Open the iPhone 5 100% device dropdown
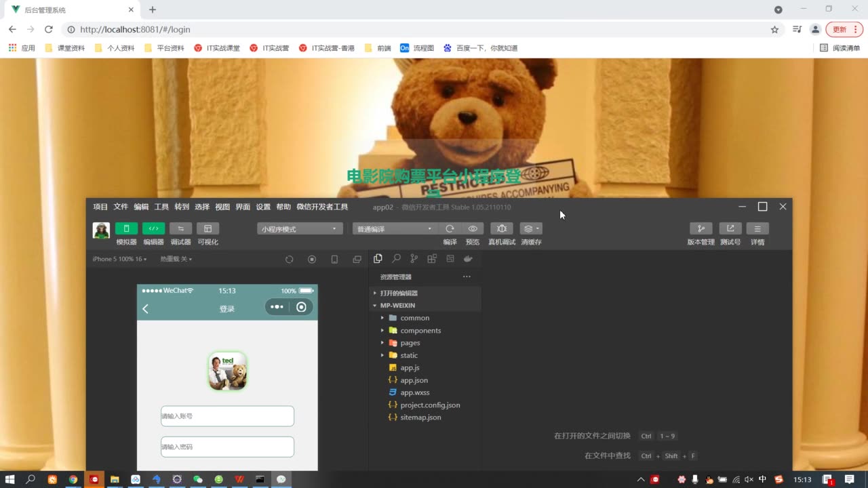This screenshot has width=868, height=488. click(x=119, y=259)
